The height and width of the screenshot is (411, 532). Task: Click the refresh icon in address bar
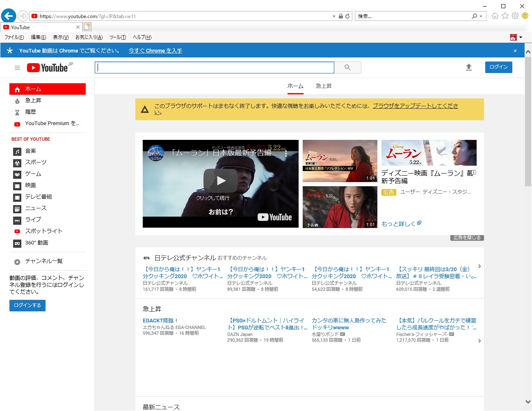pyautogui.click(x=347, y=16)
